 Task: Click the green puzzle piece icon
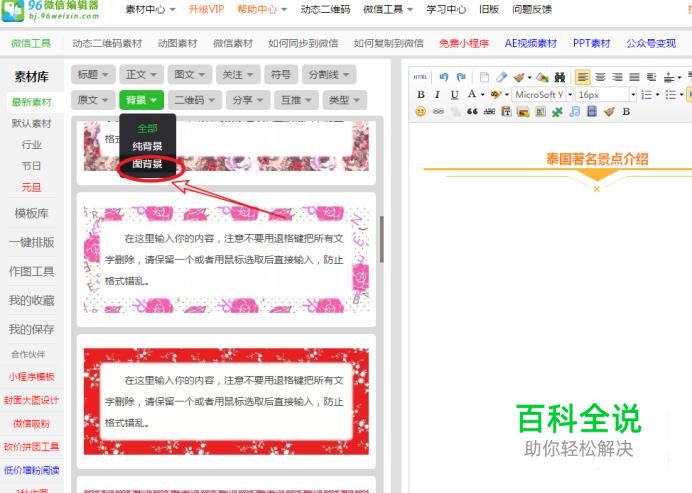tap(557, 112)
